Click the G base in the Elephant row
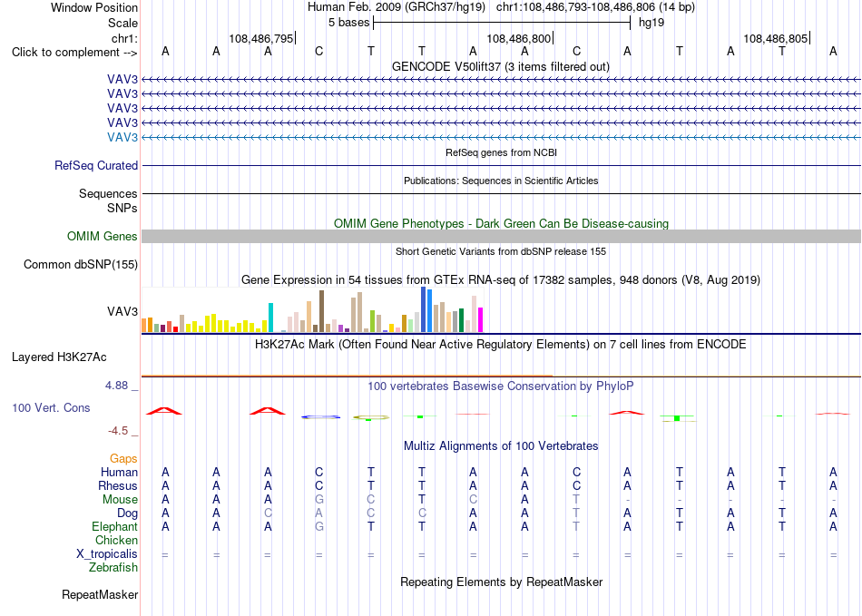 [x=318, y=526]
